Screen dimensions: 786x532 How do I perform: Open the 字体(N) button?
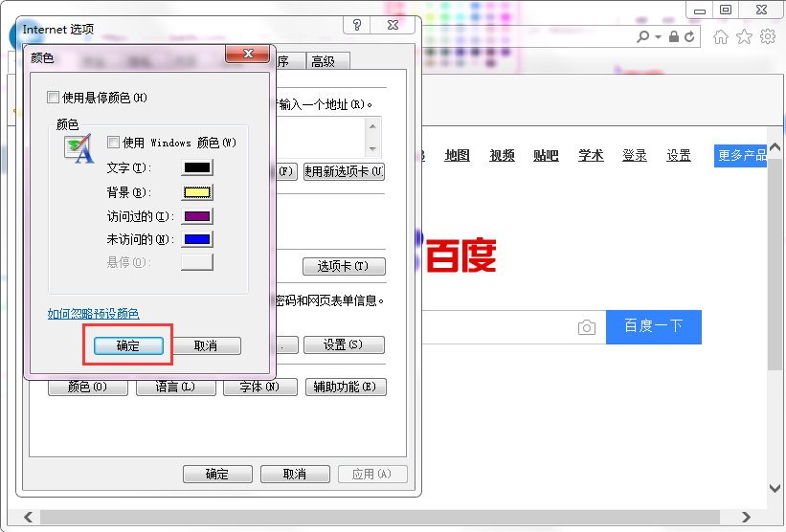point(260,387)
